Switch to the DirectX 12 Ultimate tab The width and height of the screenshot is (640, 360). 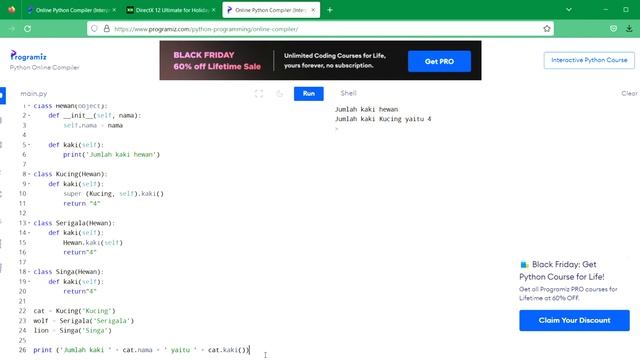pos(171,10)
